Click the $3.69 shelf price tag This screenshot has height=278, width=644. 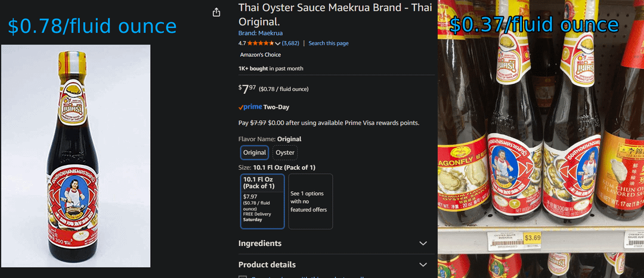click(532, 238)
